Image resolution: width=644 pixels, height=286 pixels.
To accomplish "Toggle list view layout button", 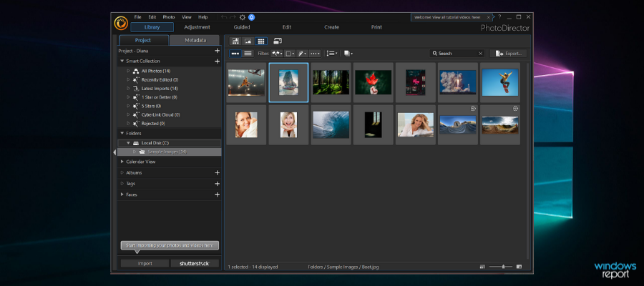I will coord(248,54).
